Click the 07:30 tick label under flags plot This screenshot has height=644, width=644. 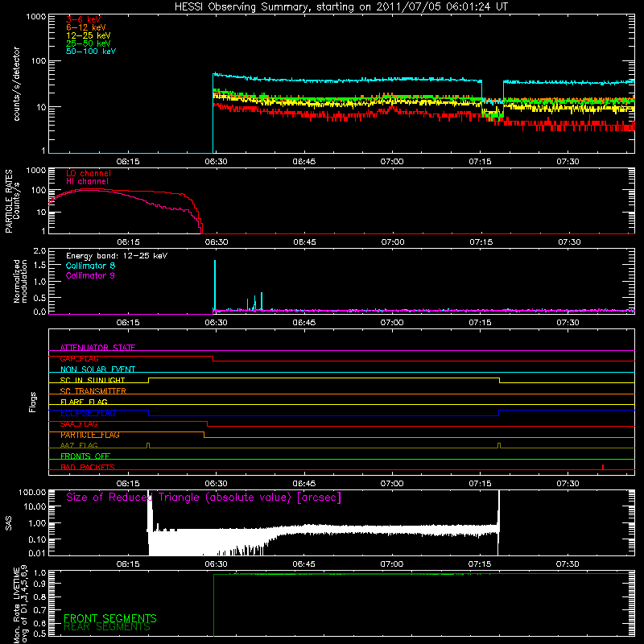[x=568, y=484]
